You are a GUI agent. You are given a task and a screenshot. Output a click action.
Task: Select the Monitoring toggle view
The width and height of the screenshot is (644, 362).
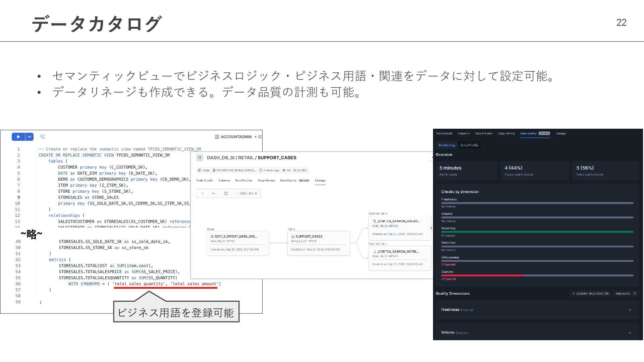click(x=446, y=145)
